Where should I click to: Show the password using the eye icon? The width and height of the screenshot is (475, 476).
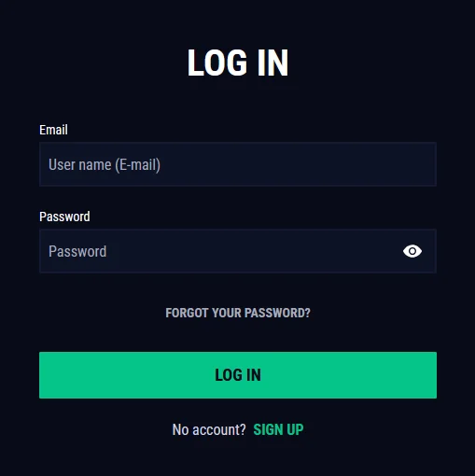coord(412,251)
